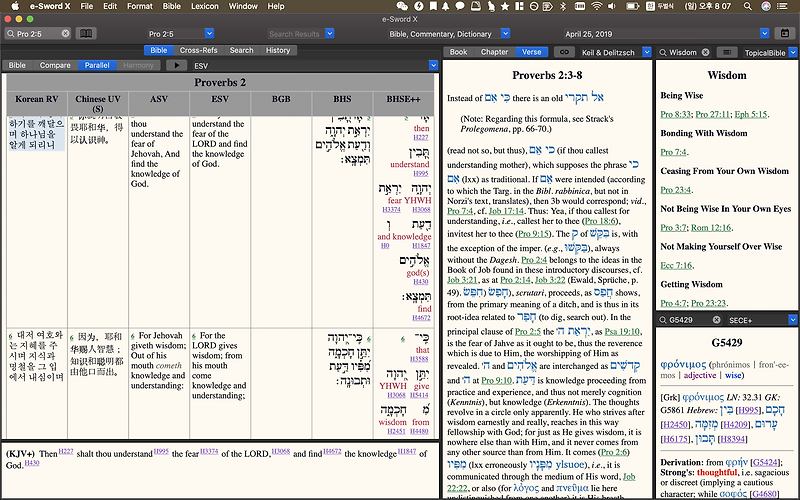800x500 pixels.
Task: Select the Book commentary segment
Action: (x=458, y=52)
